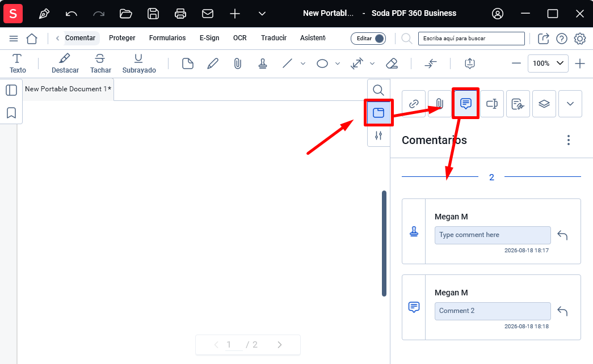This screenshot has height=364, width=593.
Task: Toggle the page thumbnails panel icon
Action: pyautogui.click(x=11, y=90)
